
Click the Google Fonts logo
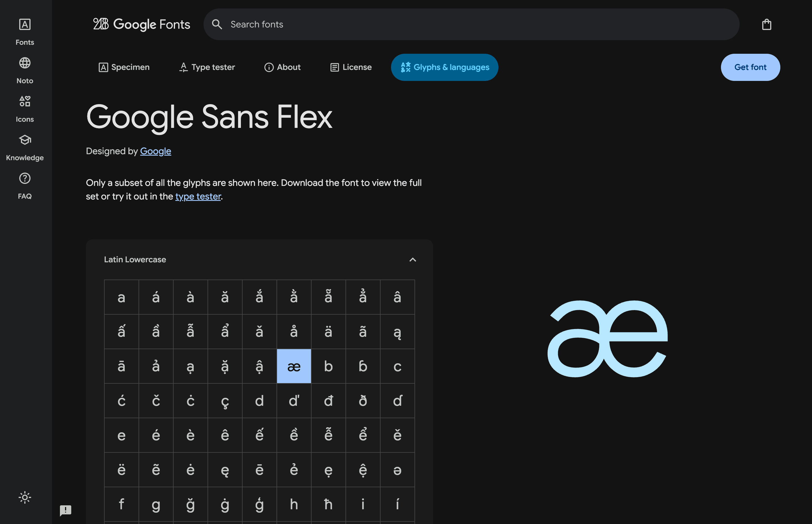[141, 25]
